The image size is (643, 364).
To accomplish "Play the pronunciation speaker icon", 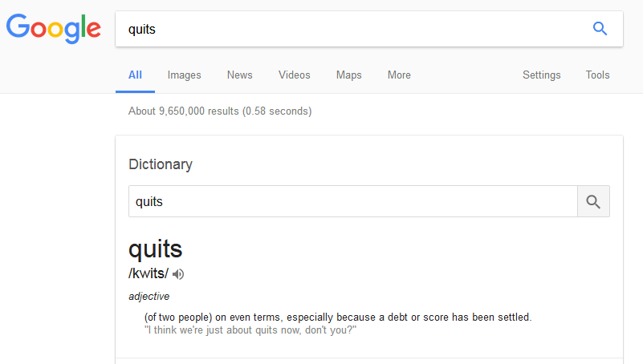I will coord(178,274).
